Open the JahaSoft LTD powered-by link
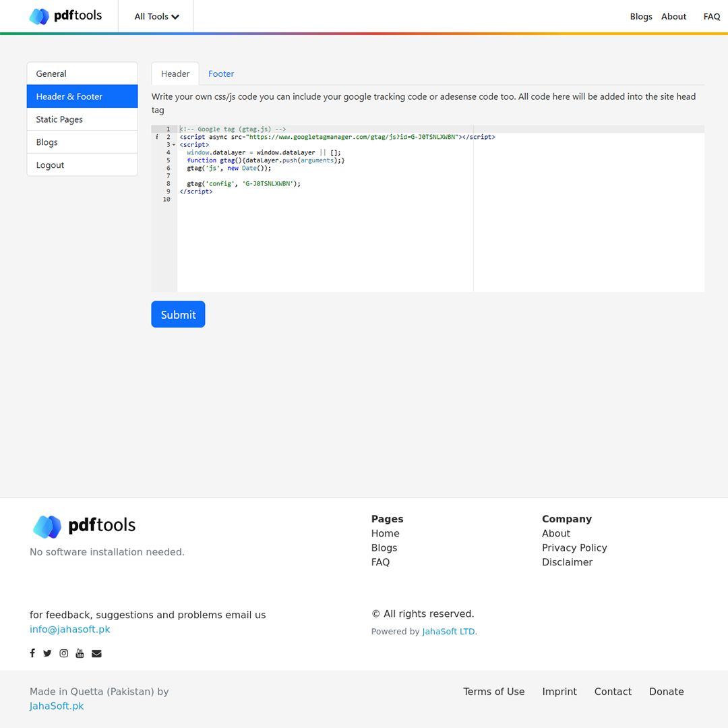This screenshot has height=728, width=728. [449, 632]
